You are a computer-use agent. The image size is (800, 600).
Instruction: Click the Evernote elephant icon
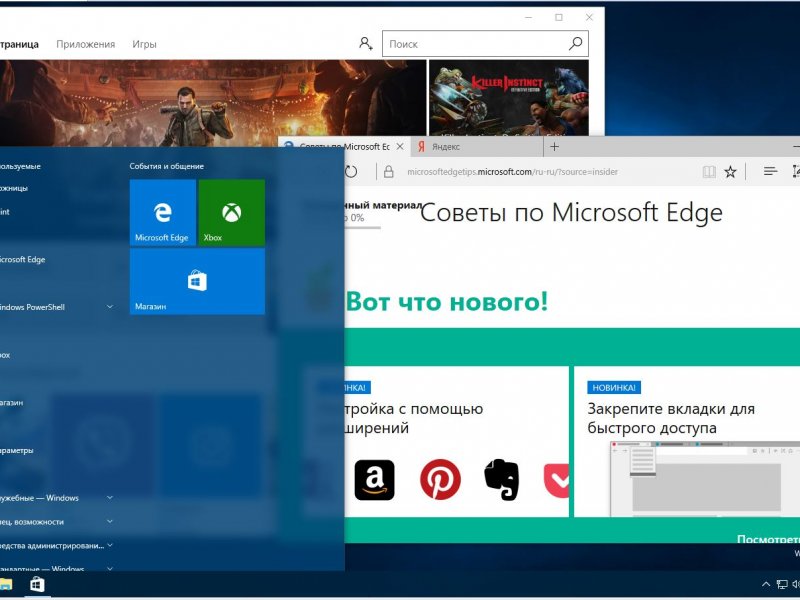[x=502, y=480]
